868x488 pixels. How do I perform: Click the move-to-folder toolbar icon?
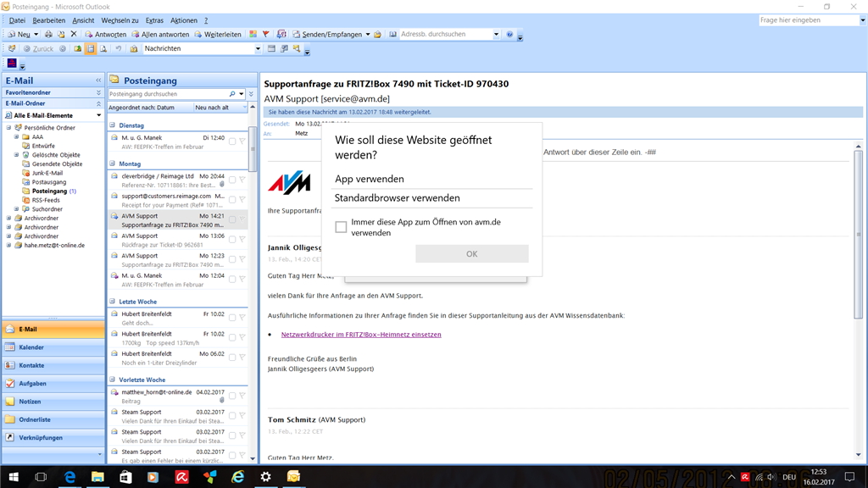coord(61,34)
